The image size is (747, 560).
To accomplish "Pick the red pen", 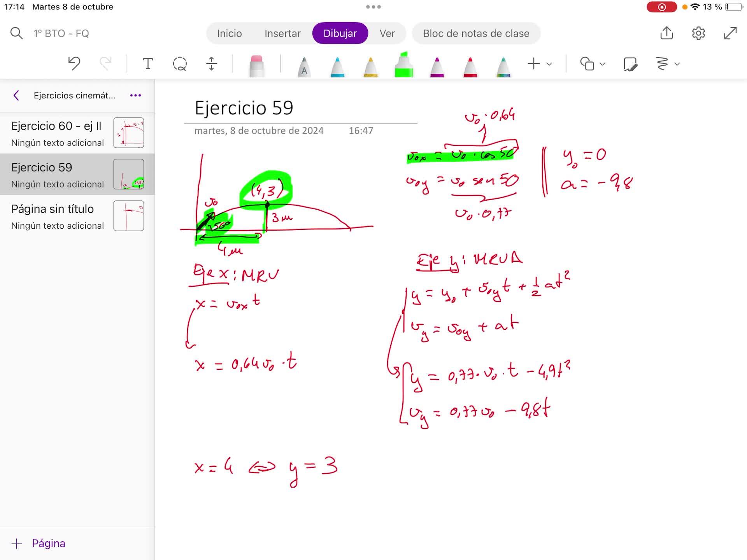I will pyautogui.click(x=470, y=66).
